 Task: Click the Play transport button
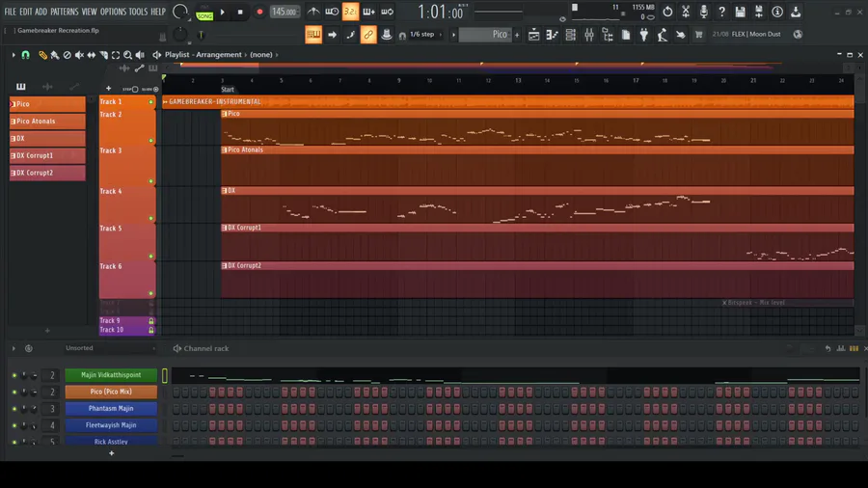223,12
